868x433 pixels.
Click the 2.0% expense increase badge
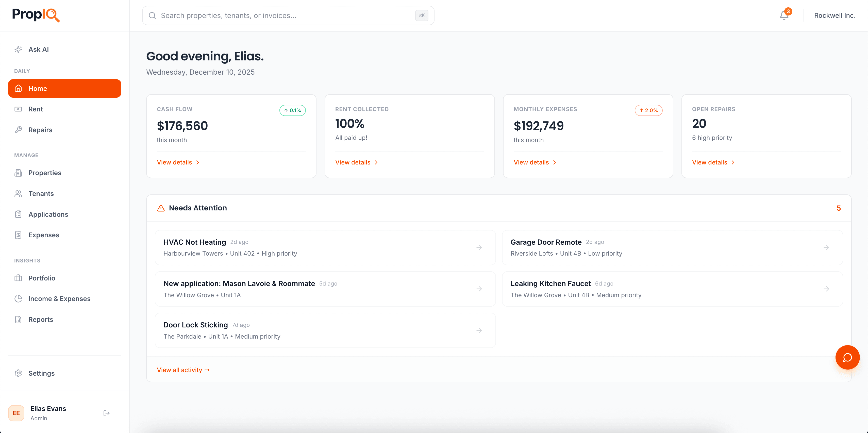pyautogui.click(x=649, y=110)
